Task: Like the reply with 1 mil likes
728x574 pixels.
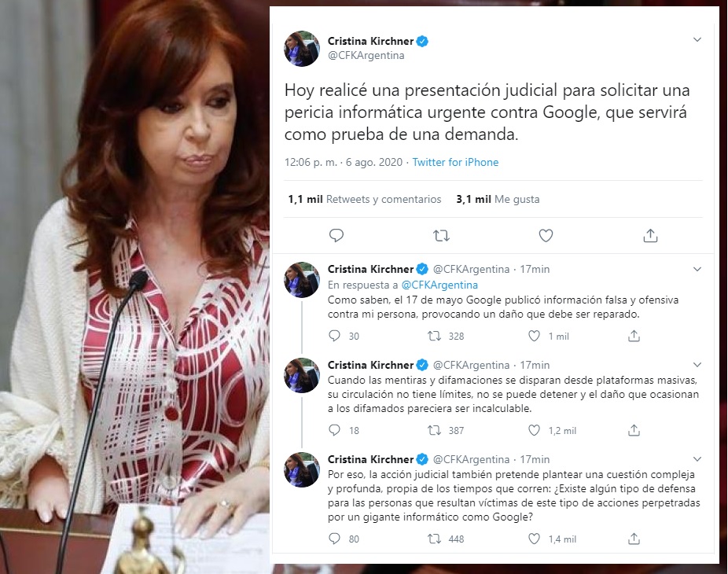Action: point(534,336)
